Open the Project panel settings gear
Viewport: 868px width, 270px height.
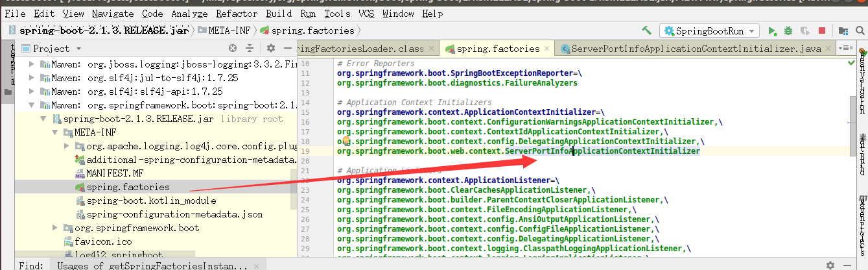click(x=271, y=48)
